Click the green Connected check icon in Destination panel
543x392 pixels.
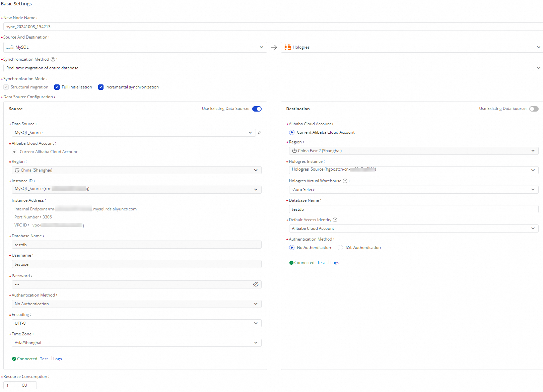click(291, 263)
